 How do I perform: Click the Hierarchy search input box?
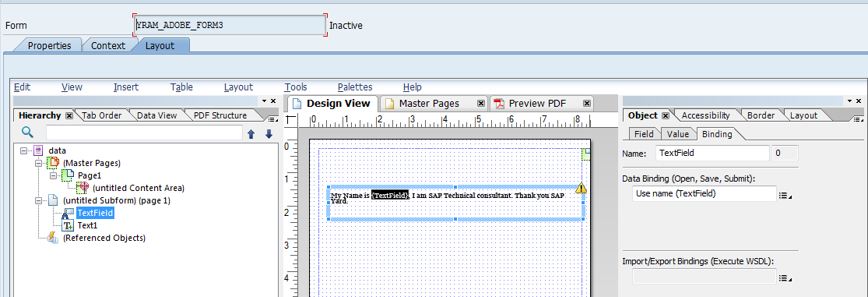coord(144,133)
